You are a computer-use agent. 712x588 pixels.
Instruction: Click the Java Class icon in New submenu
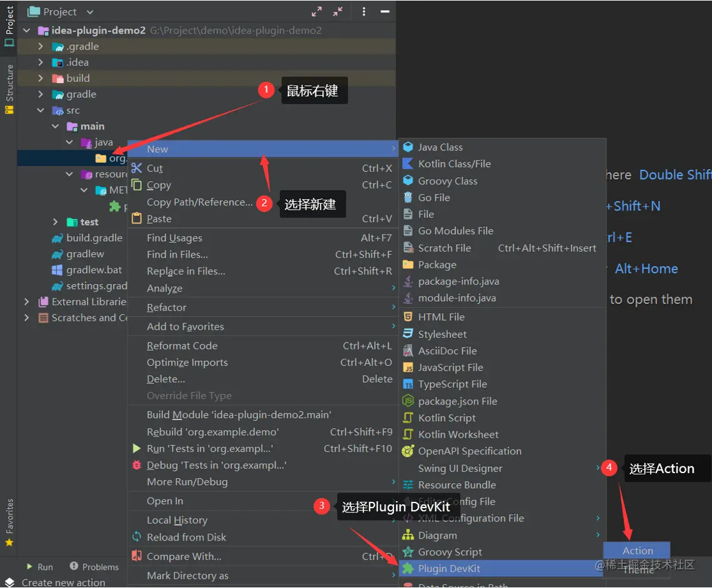point(408,147)
